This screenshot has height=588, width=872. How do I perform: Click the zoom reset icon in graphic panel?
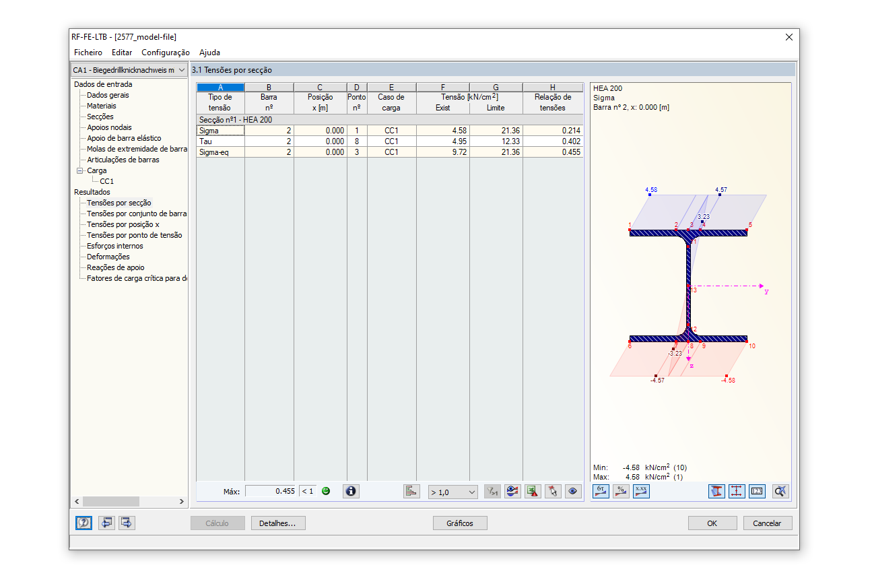click(x=780, y=491)
